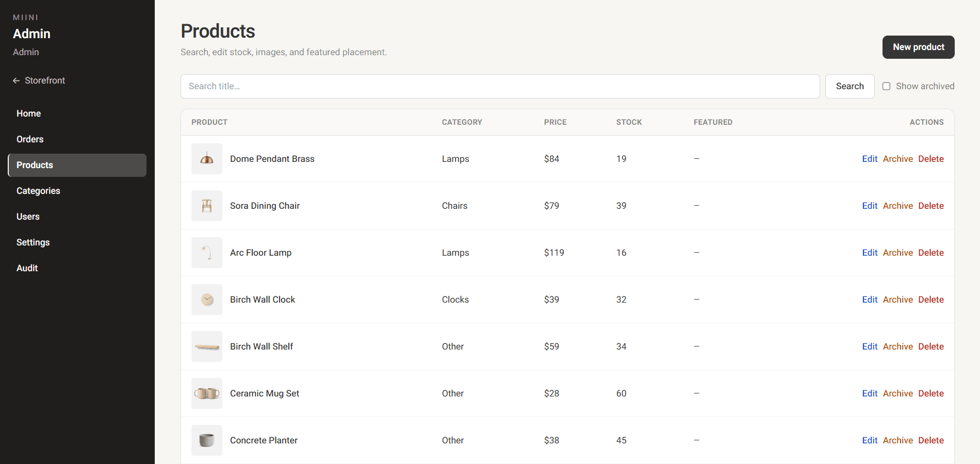Delete the Birch Wall Clock

tap(931, 300)
